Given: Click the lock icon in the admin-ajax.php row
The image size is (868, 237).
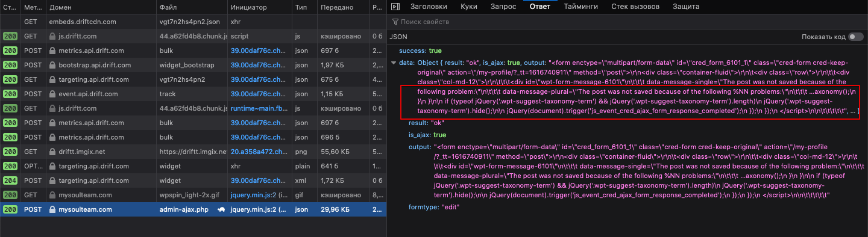Looking at the screenshot, I should [52, 209].
